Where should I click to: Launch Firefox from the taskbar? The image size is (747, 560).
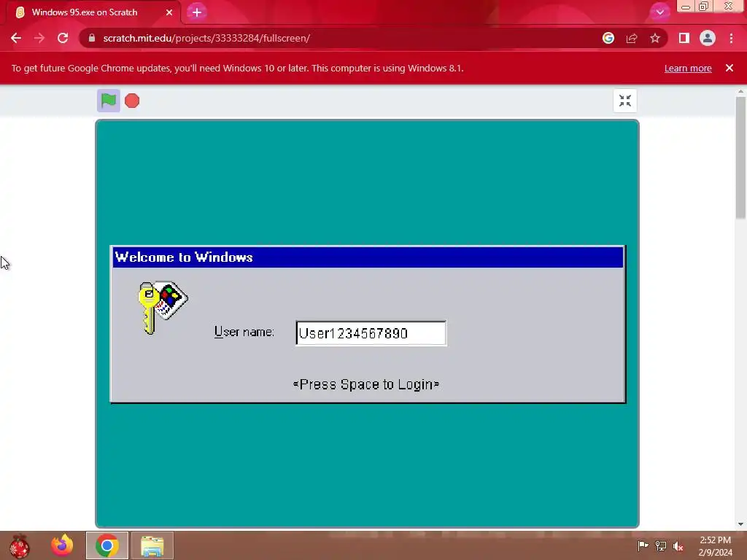pos(62,545)
